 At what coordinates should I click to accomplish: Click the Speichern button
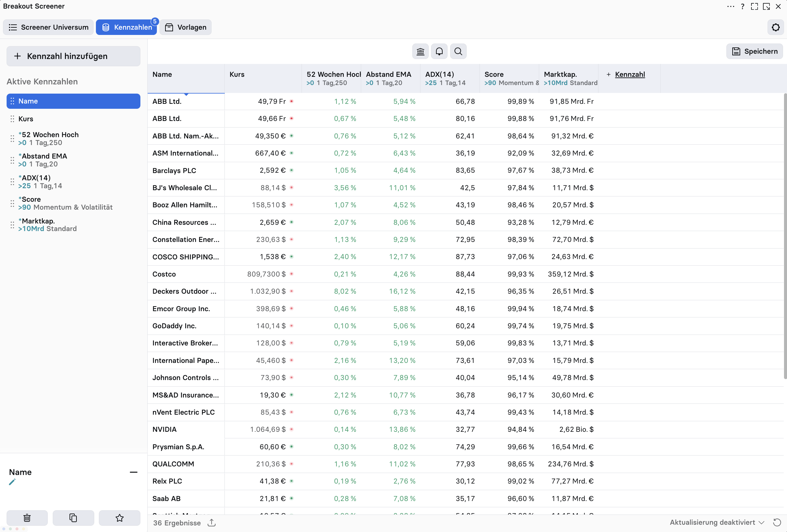coord(754,51)
